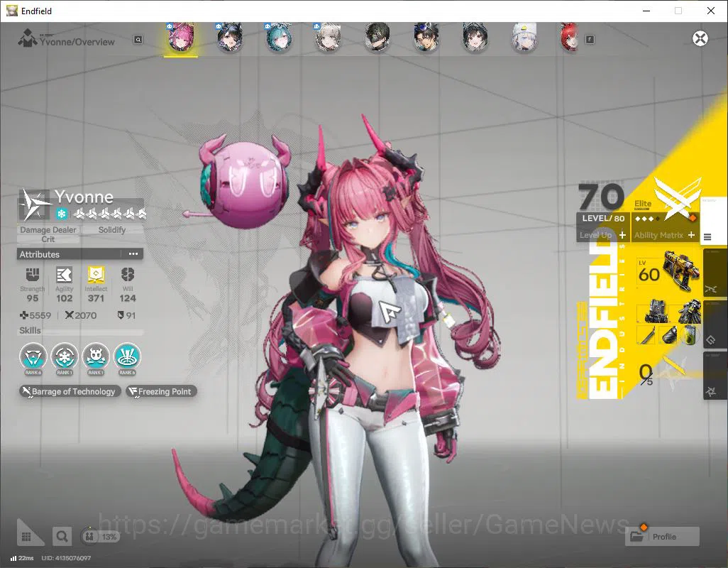Click the Cryo snowflake element icon
The height and width of the screenshot is (568, 728).
pyautogui.click(x=61, y=214)
